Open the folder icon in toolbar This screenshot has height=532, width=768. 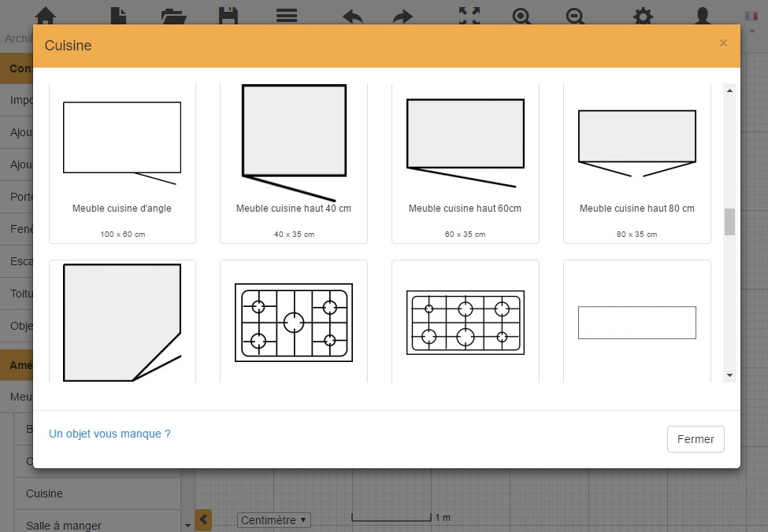pos(173,15)
